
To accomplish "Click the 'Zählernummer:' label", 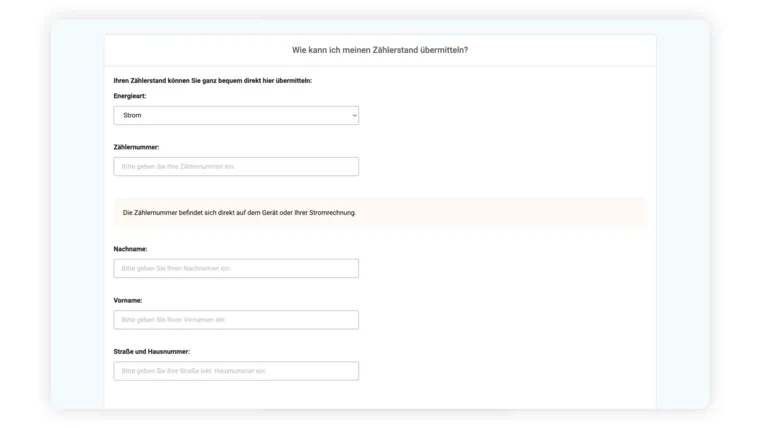I will [x=136, y=147].
